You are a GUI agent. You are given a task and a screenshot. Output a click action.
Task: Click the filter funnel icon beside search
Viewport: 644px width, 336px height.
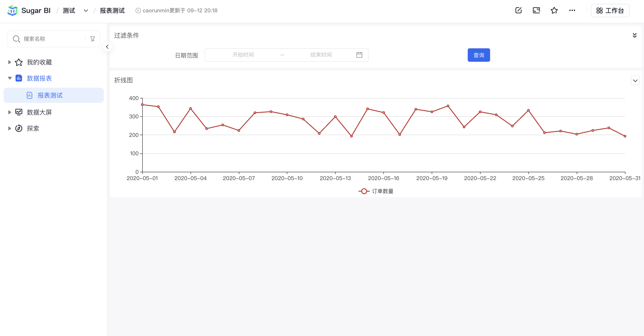pos(93,39)
